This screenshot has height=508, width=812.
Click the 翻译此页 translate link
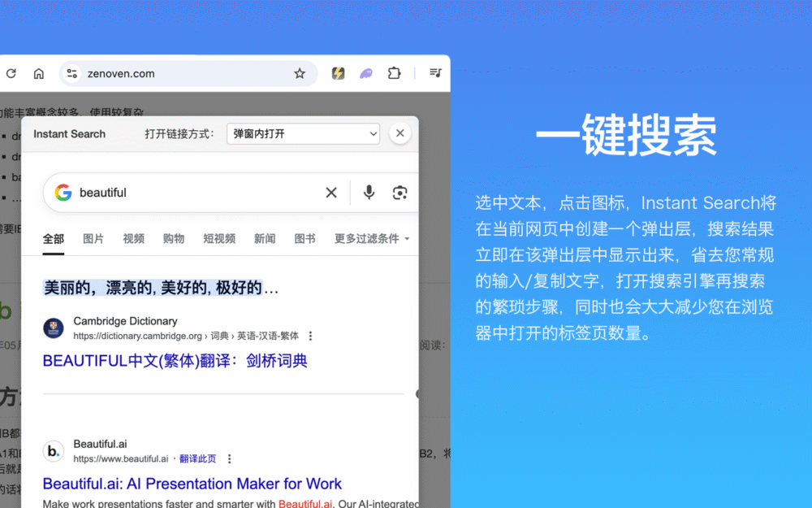pyautogui.click(x=198, y=458)
